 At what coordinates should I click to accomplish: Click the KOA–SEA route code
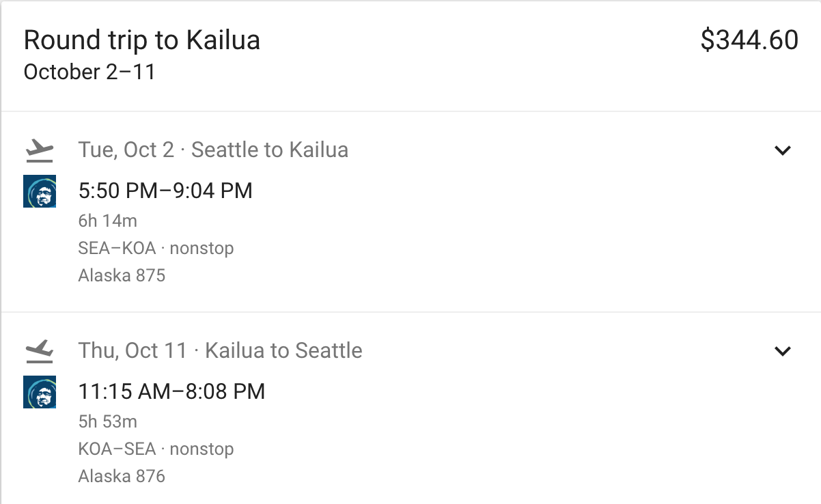(x=117, y=449)
